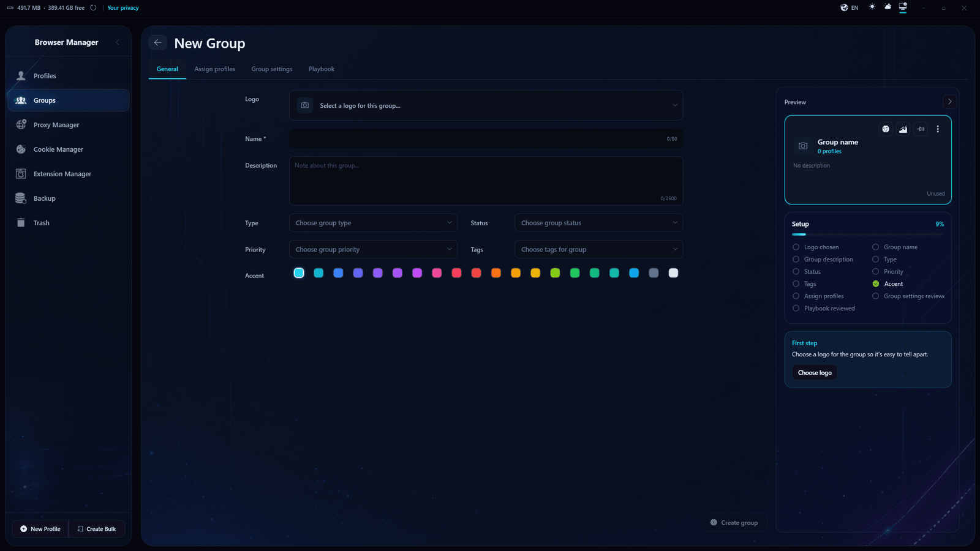This screenshot has height=551, width=980.
Task: Click the Group description setup radio
Action: click(796, 260)
